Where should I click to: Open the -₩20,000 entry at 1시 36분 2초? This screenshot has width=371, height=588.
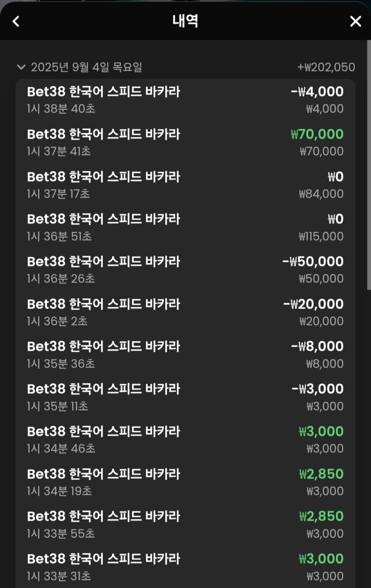185,312
